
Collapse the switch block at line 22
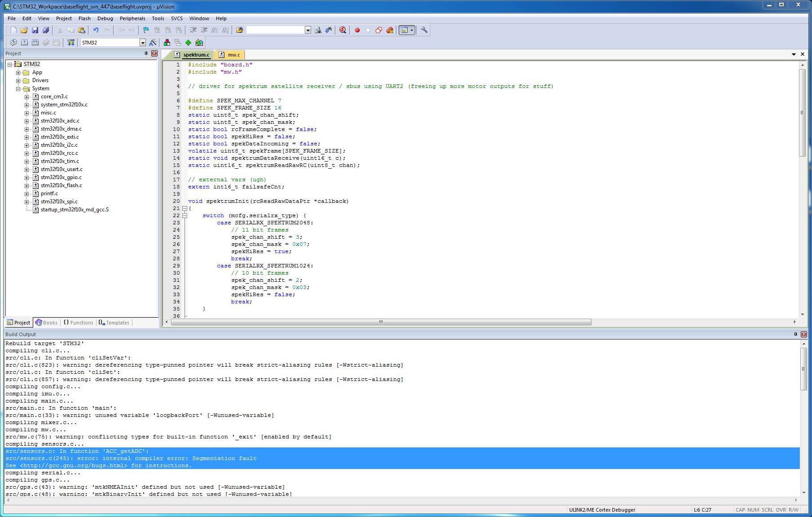(184, 215)
